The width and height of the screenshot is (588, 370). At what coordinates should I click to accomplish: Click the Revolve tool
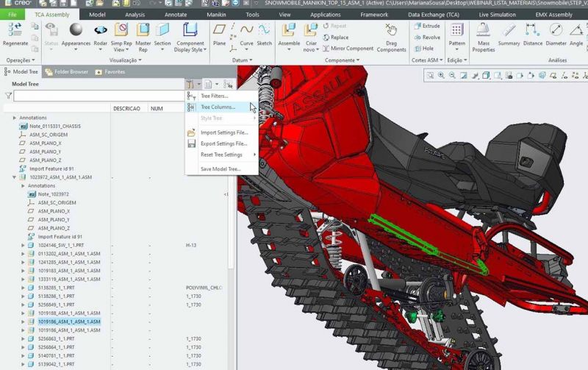[x=427, y=38]
